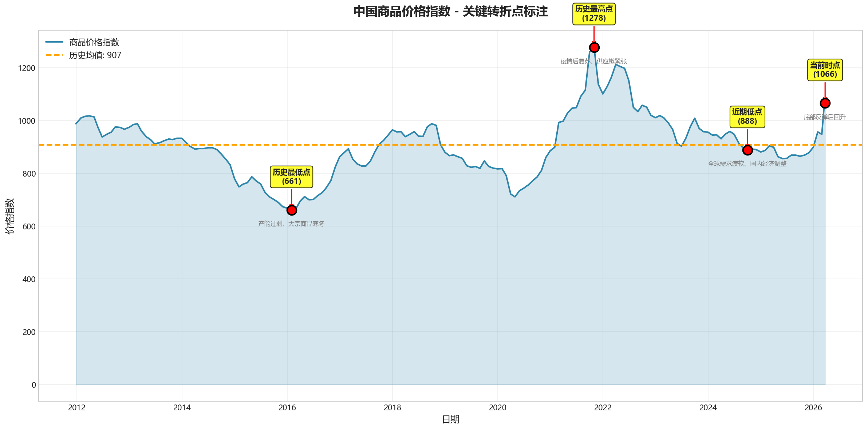Click the red marker at current point 1066
This screenshot has width=868, height=430.
(825, 103)
